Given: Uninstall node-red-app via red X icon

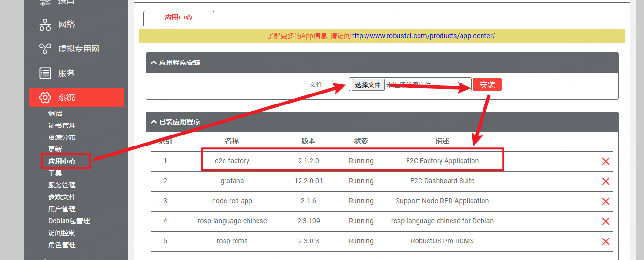Looking at the screenshot, I should (x=605, y=201).
